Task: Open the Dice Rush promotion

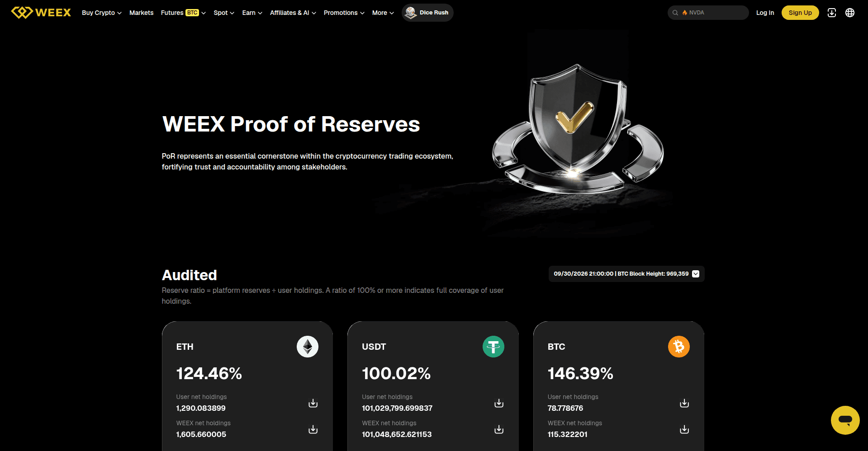Action: [427, 13]
